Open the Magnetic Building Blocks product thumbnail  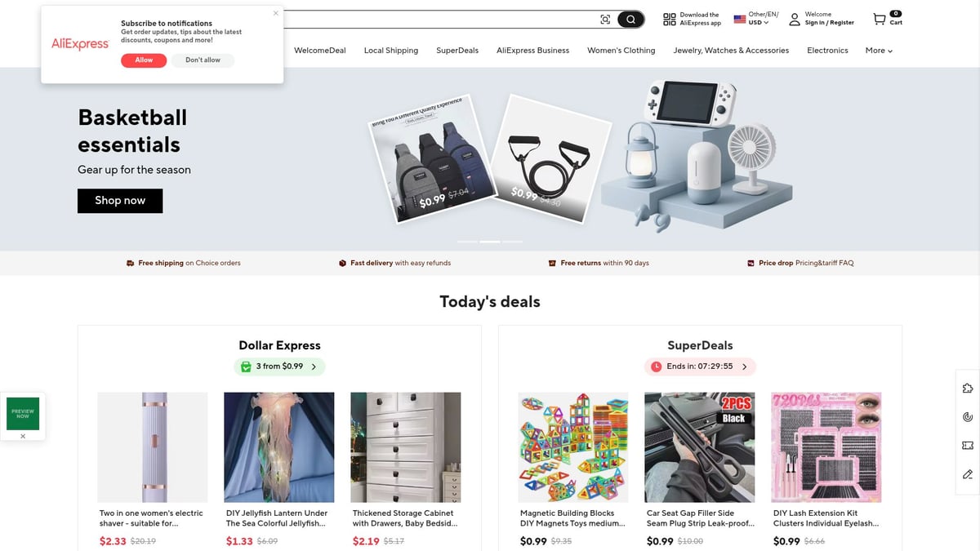573,447
